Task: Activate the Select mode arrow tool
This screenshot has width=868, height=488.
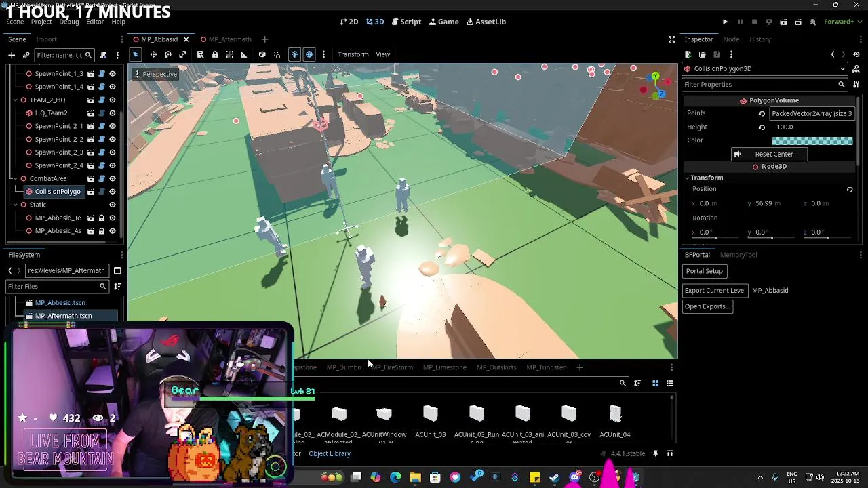Action: pos(136,54)
